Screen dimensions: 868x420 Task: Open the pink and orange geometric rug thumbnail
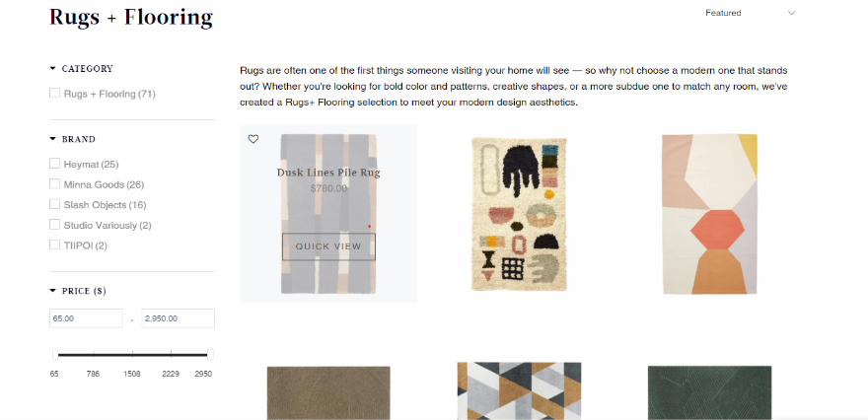coord(709,214)
